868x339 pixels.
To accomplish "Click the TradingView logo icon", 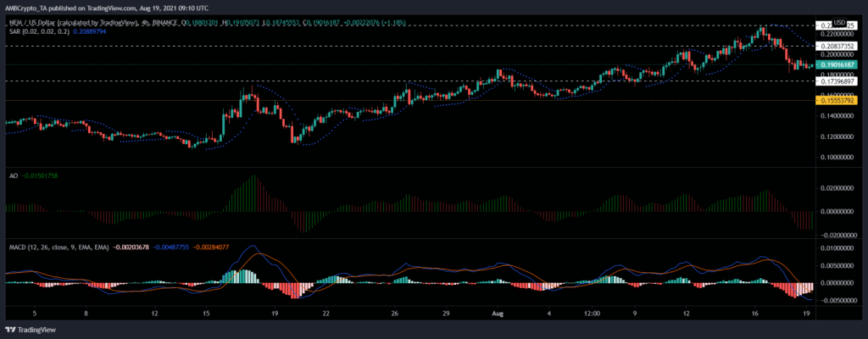I will point(11,329).
